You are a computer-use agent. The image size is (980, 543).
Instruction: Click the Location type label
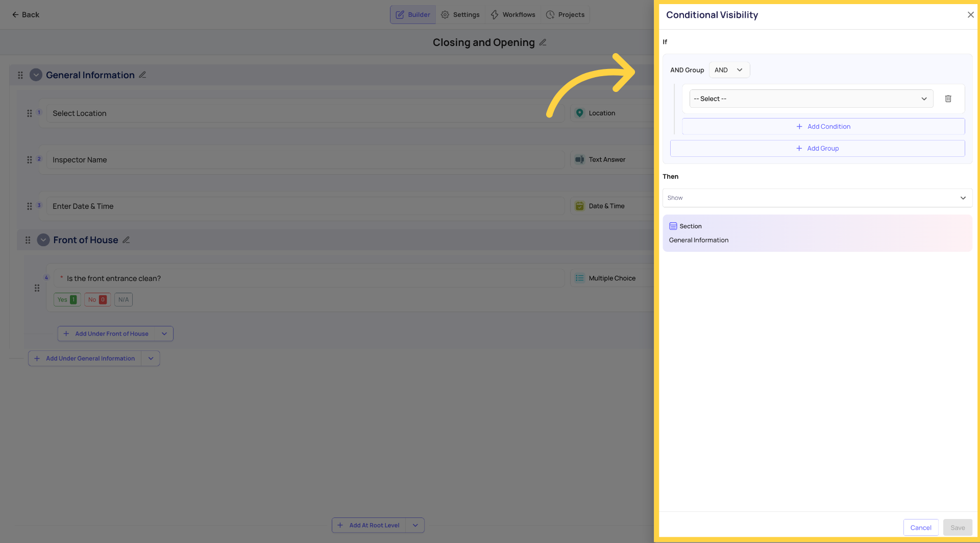602,113
